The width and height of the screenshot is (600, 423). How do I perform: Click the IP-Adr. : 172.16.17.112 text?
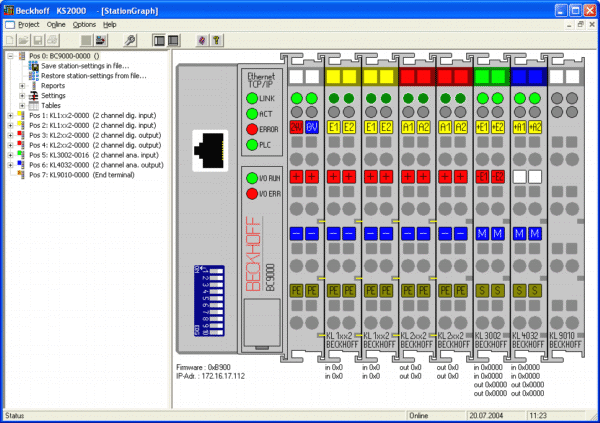click(210, 376)
